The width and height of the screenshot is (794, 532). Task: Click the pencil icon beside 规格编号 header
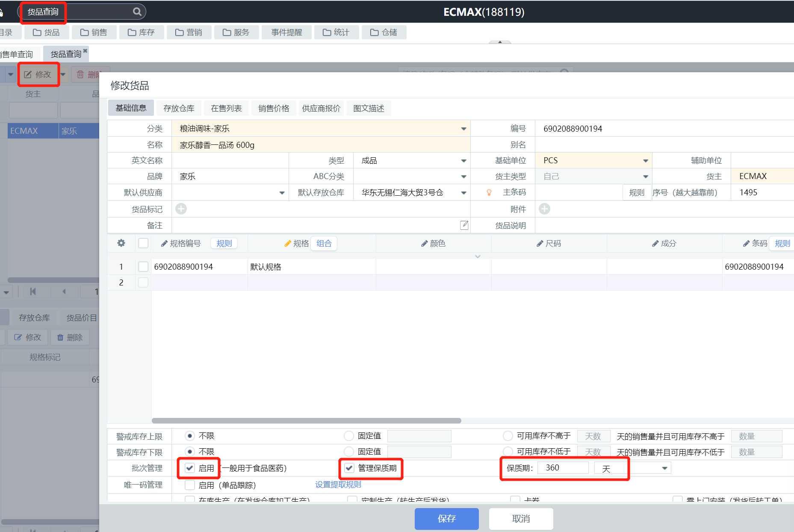[164, 244]
